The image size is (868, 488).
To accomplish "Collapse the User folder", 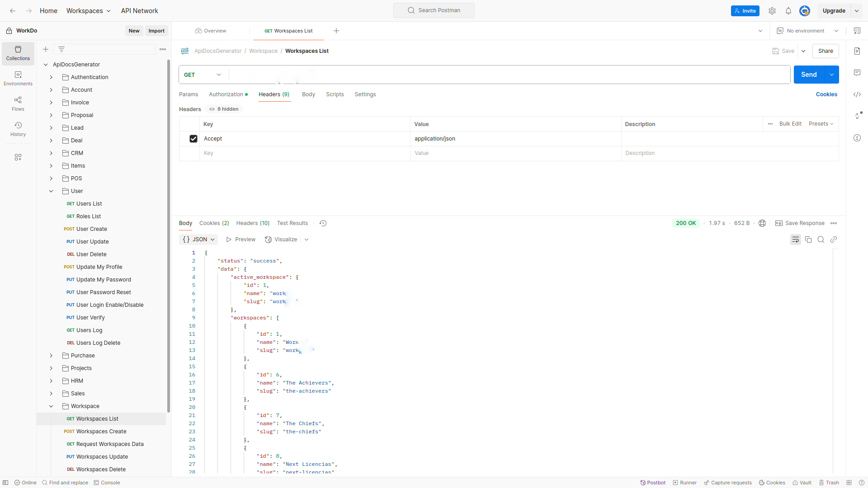I will [51, 191].
